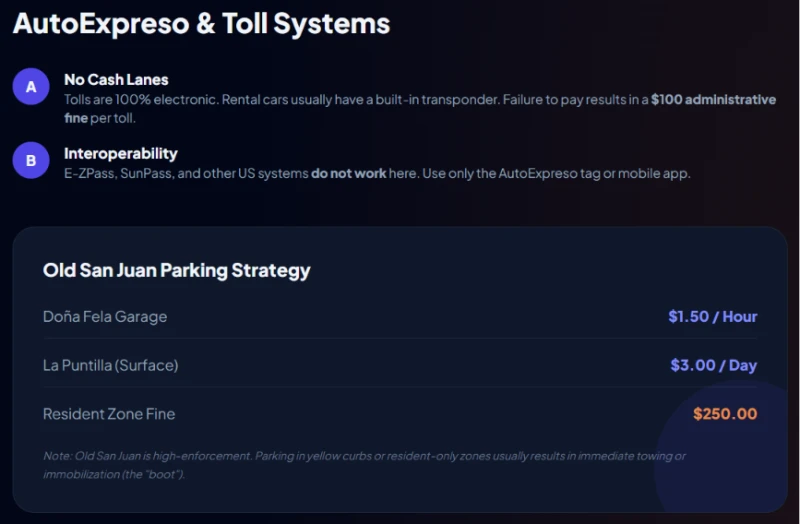Click the italic high-enforcement note text
Screen dimensions: 800x524
[364, 465]
